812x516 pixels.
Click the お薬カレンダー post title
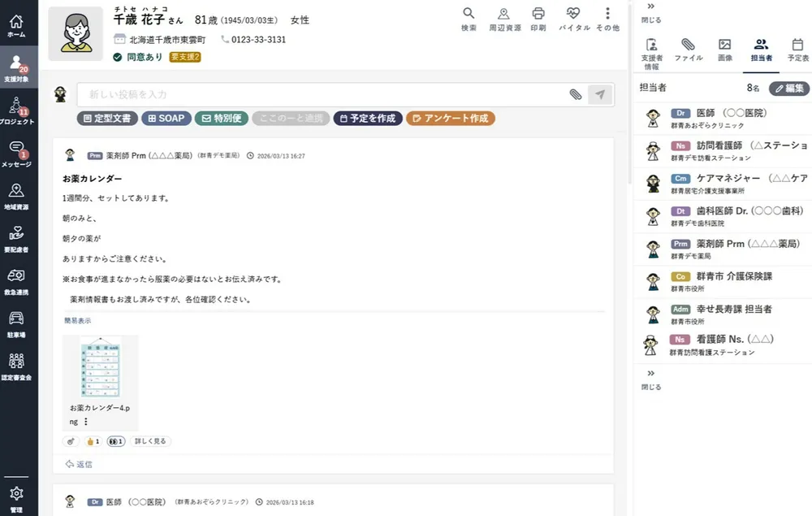(x=93, y=179)
